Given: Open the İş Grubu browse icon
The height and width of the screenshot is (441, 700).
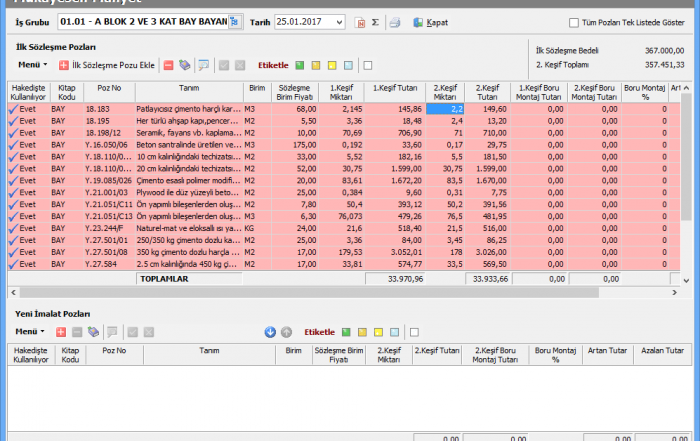Looking at the screenshot, I should click(234, 21).
